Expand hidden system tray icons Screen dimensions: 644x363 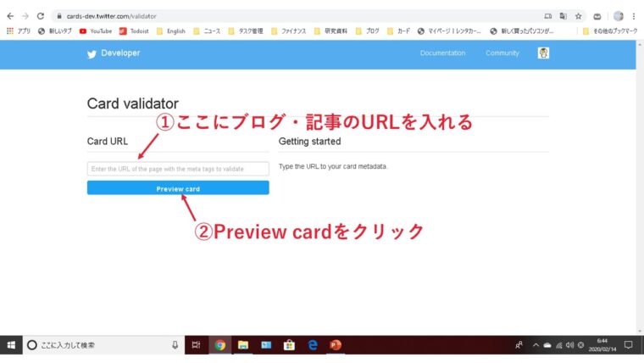(x=536, y=345)
